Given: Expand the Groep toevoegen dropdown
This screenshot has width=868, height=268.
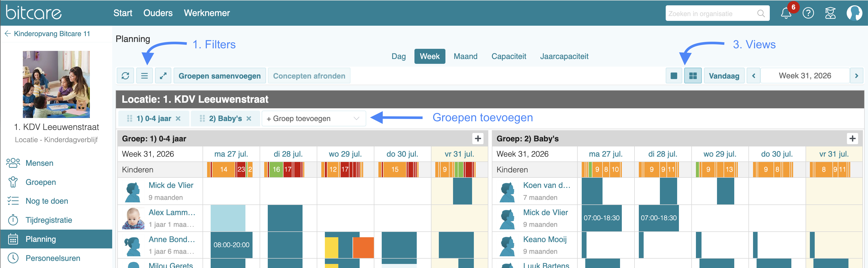Looking at the screenshot, I should pos(314,118).
